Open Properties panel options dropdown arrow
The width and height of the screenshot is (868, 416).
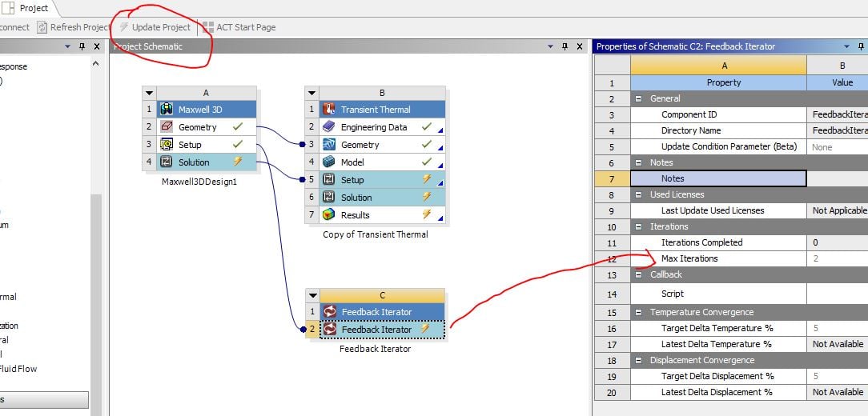846,46
